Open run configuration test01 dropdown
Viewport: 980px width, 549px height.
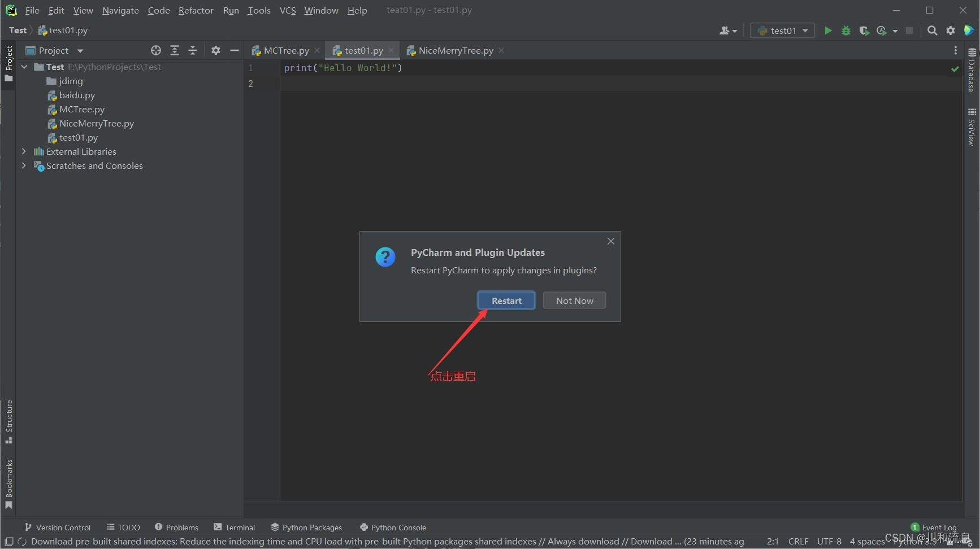783,30
